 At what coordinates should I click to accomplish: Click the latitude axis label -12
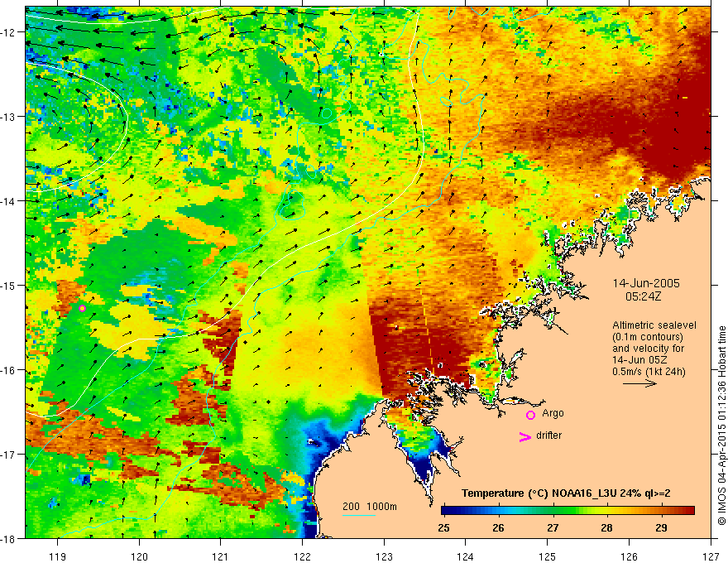click(10, 32)
